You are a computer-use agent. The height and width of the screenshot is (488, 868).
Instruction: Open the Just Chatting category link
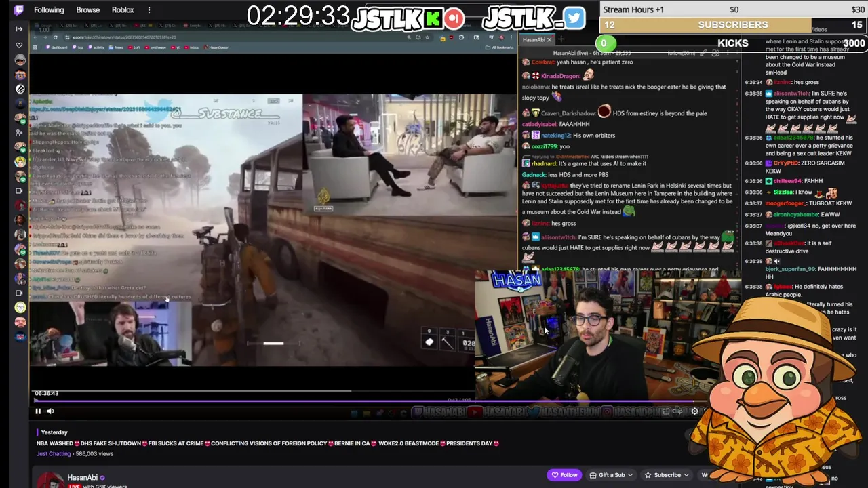tap(54, 454)
